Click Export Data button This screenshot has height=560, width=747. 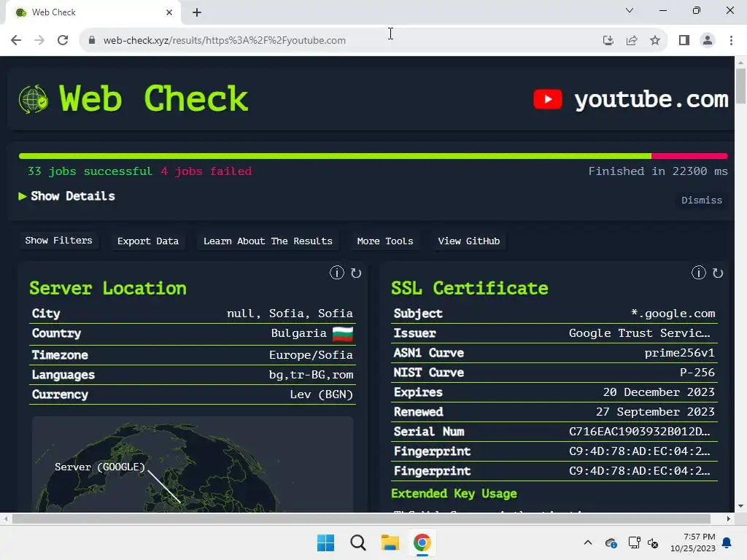(x=147, y=241)
